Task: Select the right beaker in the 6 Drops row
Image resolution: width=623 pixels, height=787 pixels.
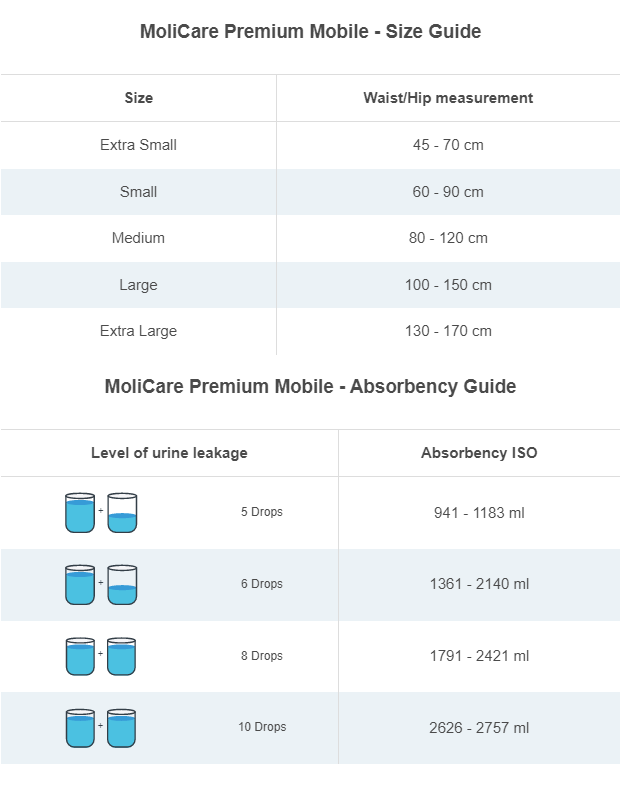Action: (122, 584)
